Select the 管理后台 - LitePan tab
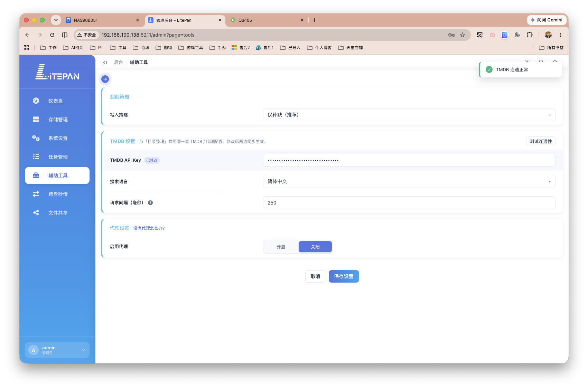Viewport: 588px width, 389px height. pyautogui.click(x=185, y=20)
